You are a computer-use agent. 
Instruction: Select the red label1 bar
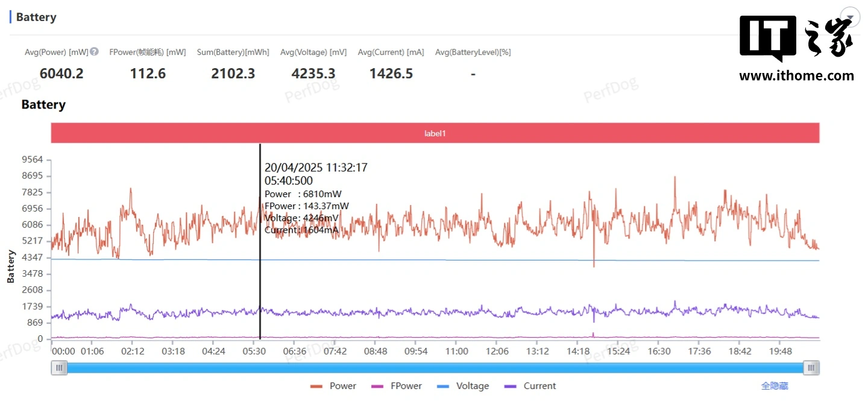coord(435,133)
